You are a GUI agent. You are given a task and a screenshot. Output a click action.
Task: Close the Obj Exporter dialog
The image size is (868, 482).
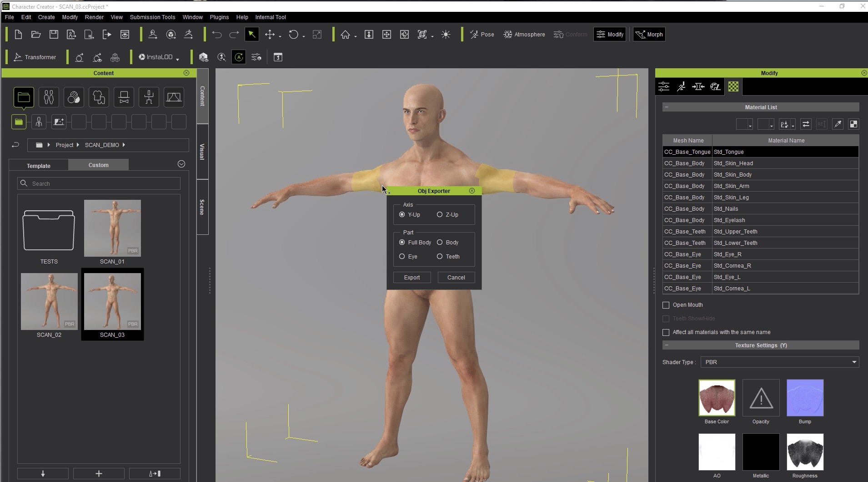point(472,191)
